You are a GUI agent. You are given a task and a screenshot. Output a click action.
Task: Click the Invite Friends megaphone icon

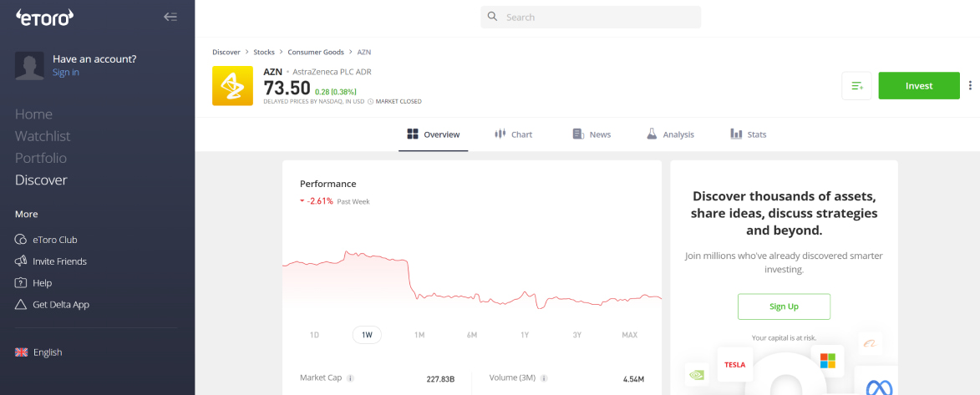pos(21,261)
